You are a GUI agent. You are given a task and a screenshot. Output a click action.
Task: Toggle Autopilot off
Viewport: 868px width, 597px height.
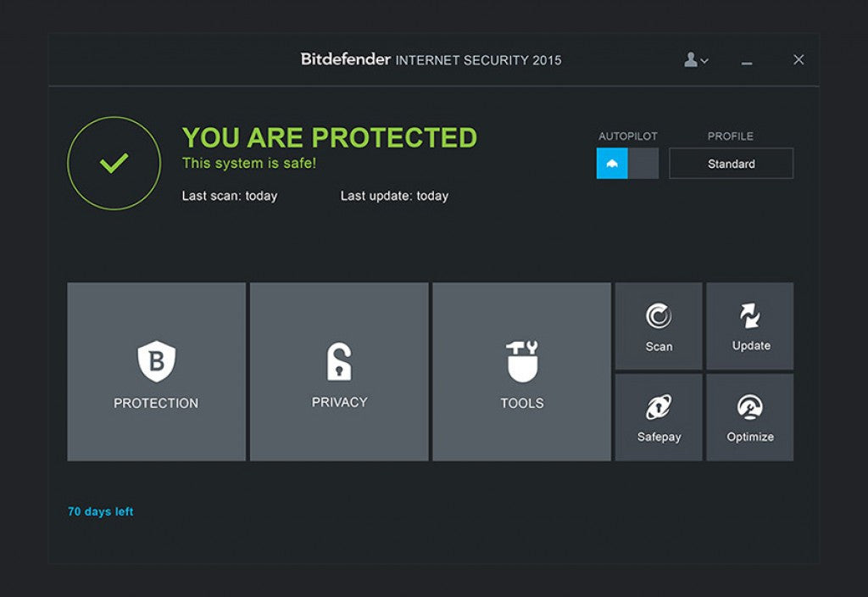tap(646, 163)
